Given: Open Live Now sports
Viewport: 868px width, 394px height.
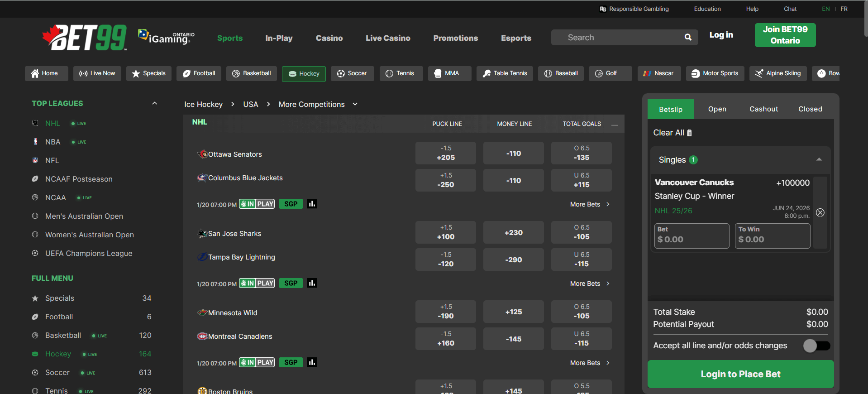Looking at the screenshot, I should pyautogui.click(x=97, y=73).
